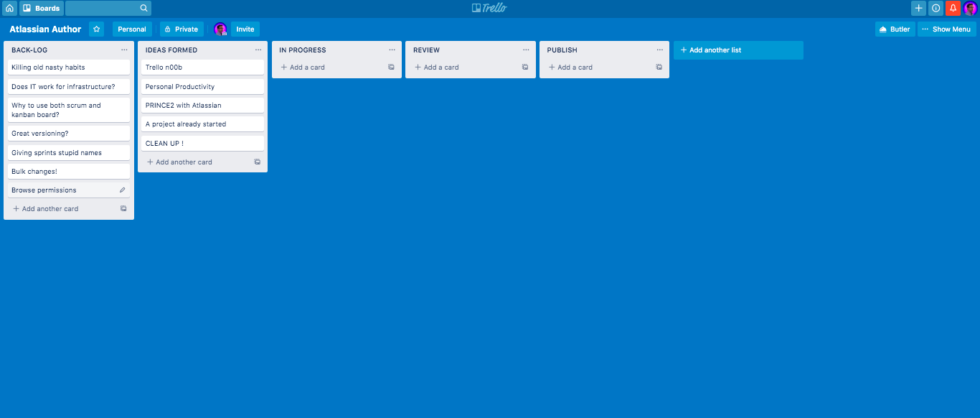The width and height of the screenshot is (980, 418).
Task: Create card from template in IN PROGRESS
Action: [x=391, y=68]
